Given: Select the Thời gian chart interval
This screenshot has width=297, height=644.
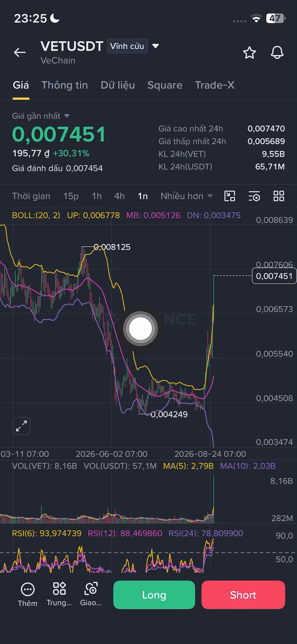Looking at the screenshot, I should pyautogui.click(x=31, y=196).
